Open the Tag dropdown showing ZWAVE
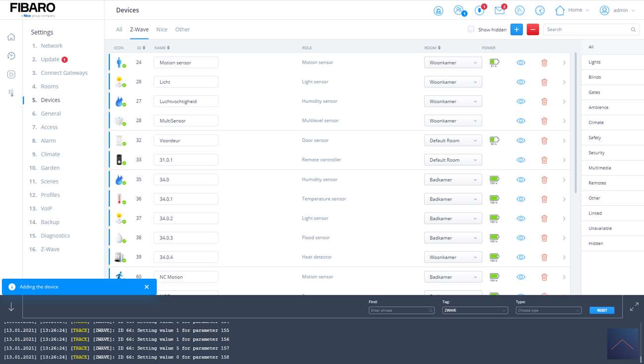This screenshot has width=644, height=364. [x=475, y=310]
